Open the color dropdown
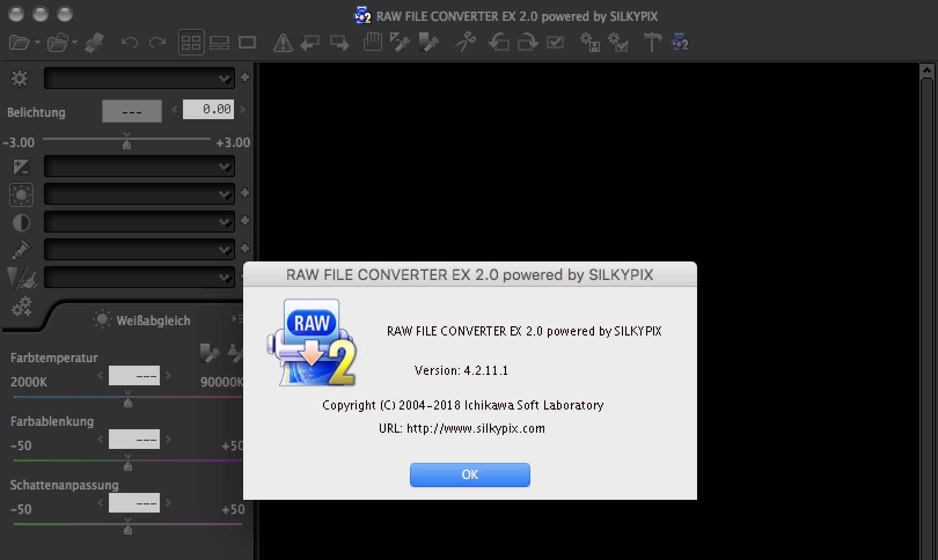The width and height of the screenshot is (938, 560). point(140,250)
